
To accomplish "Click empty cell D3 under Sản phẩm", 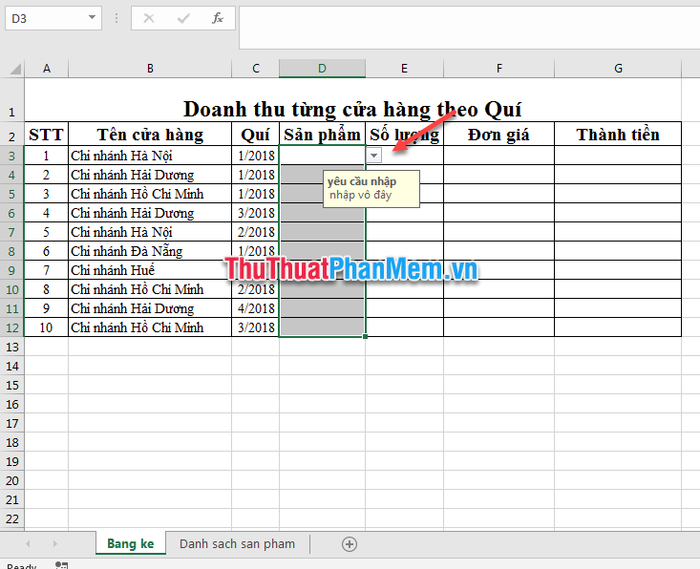I will [322, 156].
